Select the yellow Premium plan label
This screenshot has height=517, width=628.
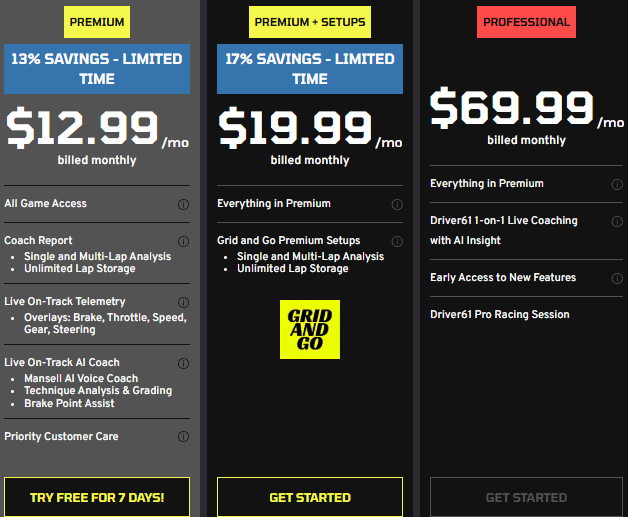tap(97, 22)
